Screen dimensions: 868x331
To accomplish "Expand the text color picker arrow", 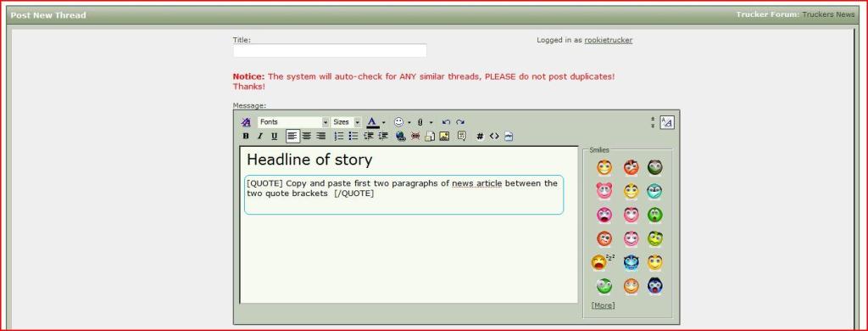I will point(384,122).
